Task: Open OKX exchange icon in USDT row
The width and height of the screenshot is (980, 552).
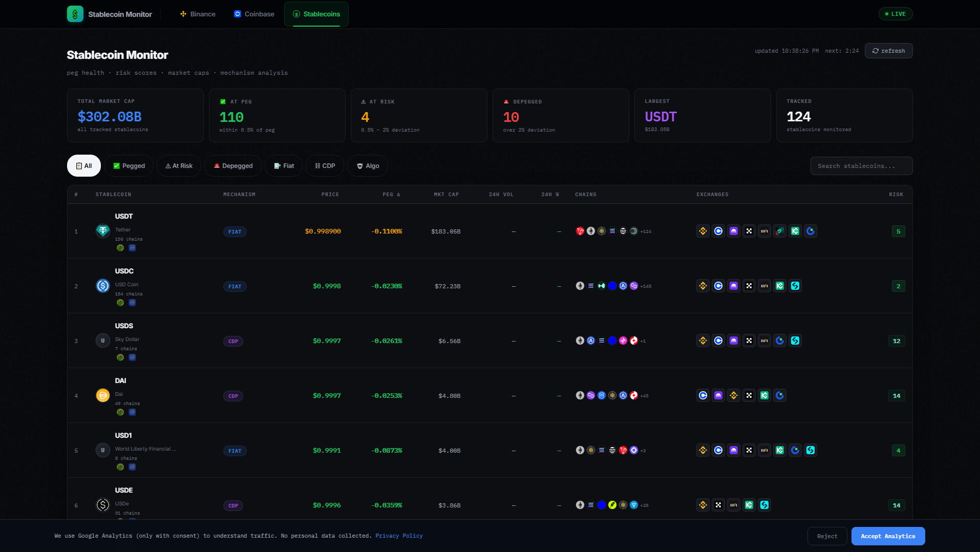Action: tap(749, 231)
